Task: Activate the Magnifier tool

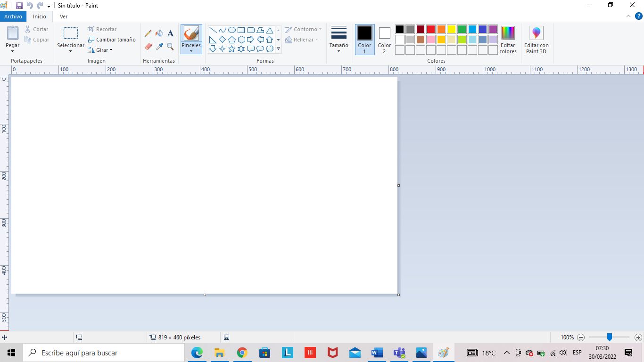Action: [170, 47]
